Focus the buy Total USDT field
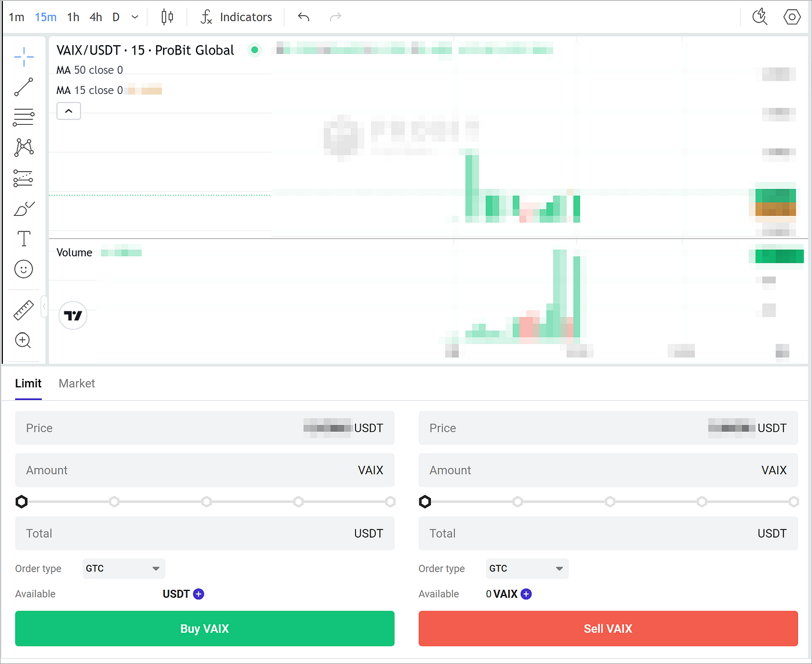 pos(205,534)
